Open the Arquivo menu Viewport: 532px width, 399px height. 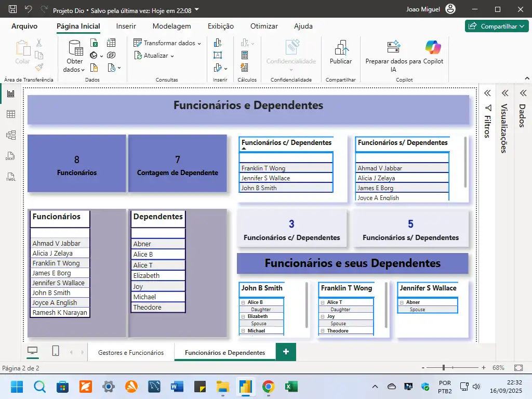(x=24, y=26)
